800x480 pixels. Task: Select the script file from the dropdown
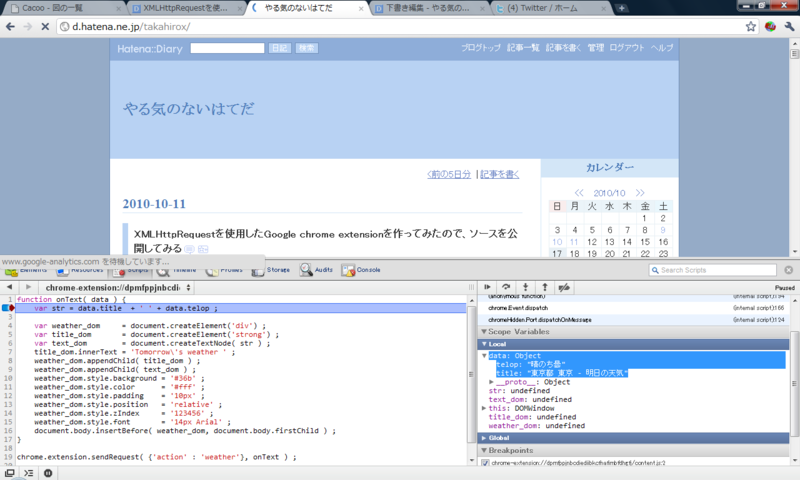117,288
